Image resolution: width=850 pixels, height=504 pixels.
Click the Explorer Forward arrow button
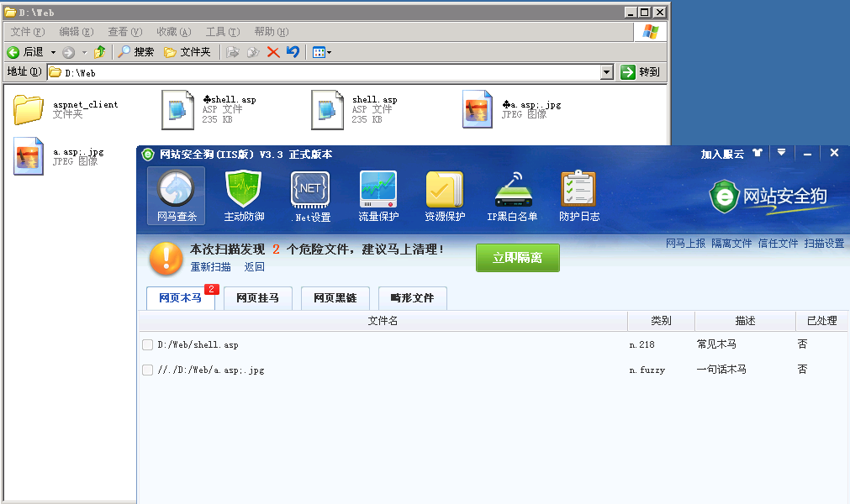pyautogui.click(x=68, y=52)
